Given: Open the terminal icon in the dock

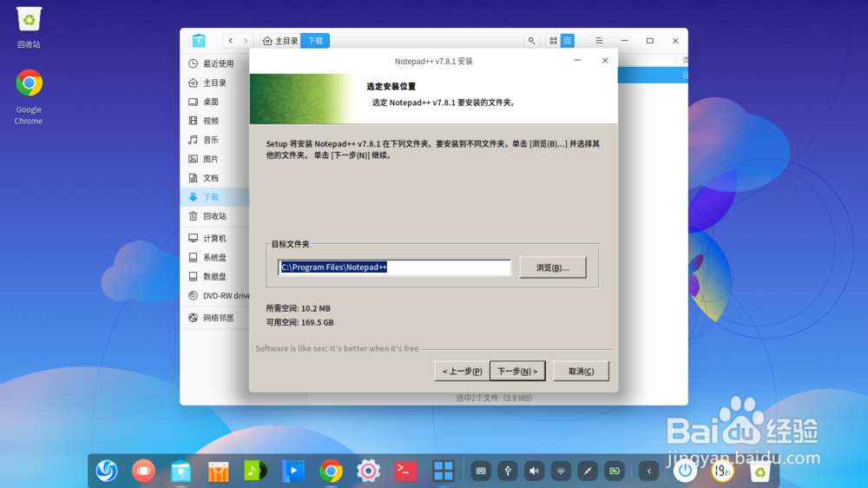Looking at the screenshot, I should [405, 472].
